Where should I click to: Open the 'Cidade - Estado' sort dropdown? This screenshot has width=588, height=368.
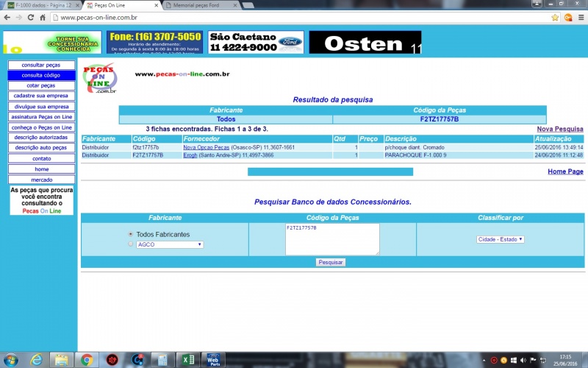501,239
